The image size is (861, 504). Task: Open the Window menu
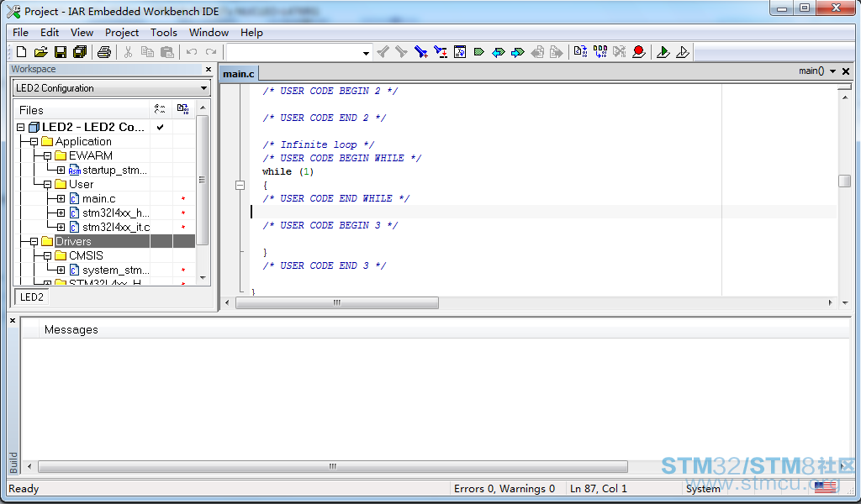click(x=209, y=33)
